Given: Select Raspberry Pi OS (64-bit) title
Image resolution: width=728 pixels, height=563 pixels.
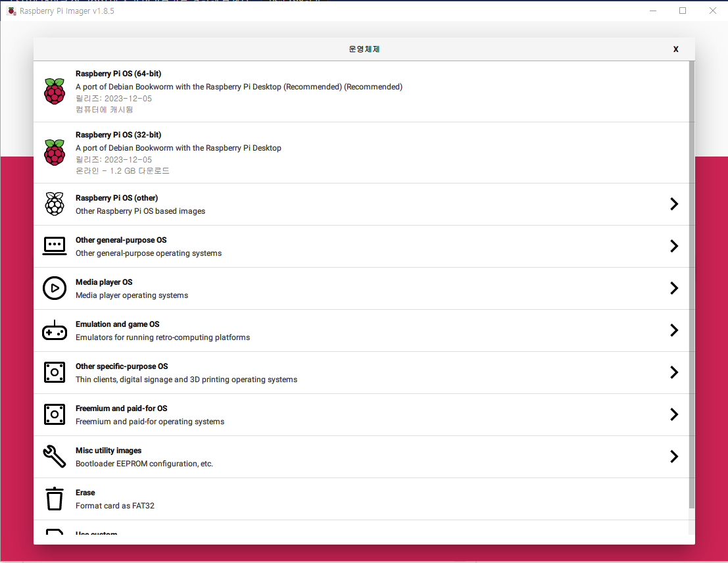Looking at the screenshot, I should (x=118, y=74).
